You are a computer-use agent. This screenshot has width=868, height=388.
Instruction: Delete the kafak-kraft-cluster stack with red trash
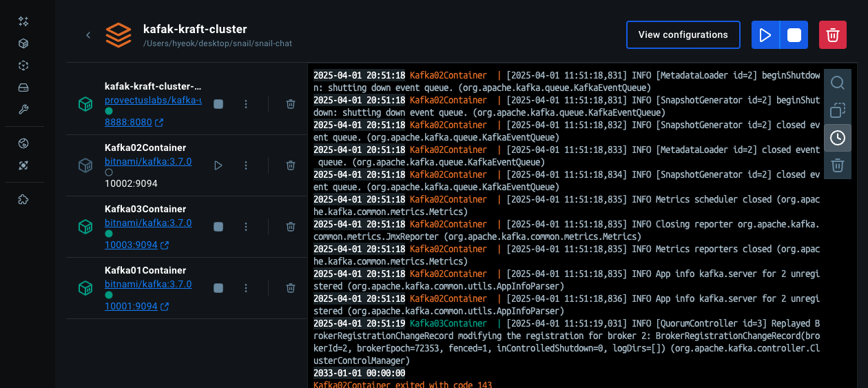832,34
